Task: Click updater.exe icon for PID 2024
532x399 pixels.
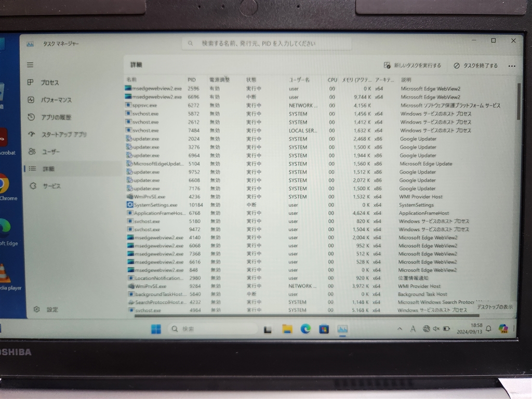Action: tap(129, 138)
